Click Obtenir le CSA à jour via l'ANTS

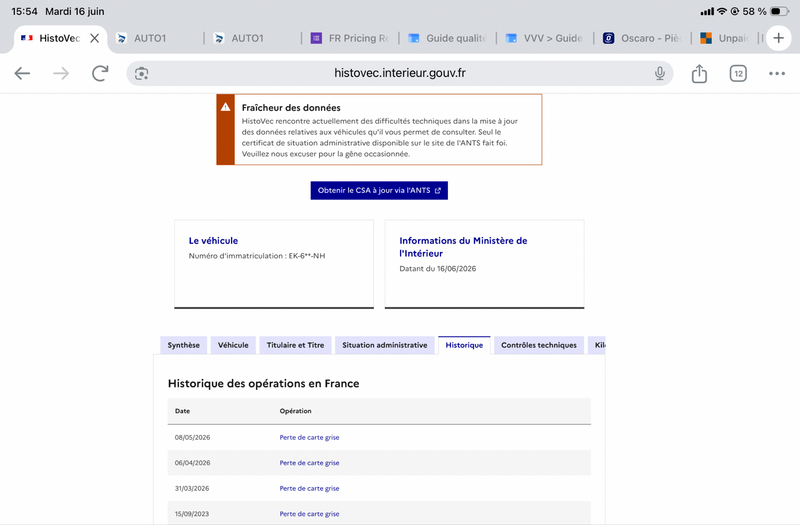tap(379, 190)
